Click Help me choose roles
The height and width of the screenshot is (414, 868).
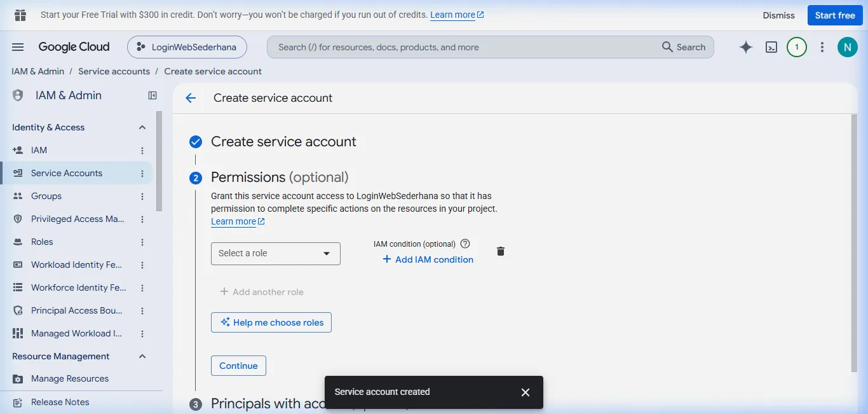click(271, 322)
